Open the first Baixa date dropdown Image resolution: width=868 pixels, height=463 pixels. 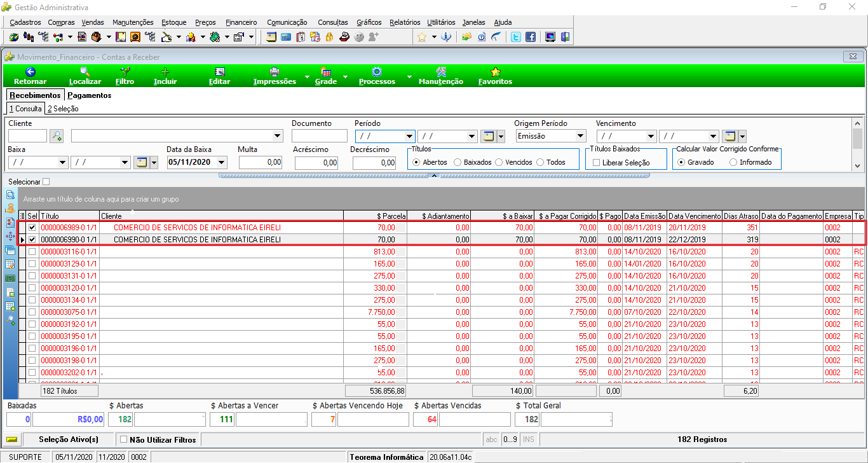click(62, 162)
